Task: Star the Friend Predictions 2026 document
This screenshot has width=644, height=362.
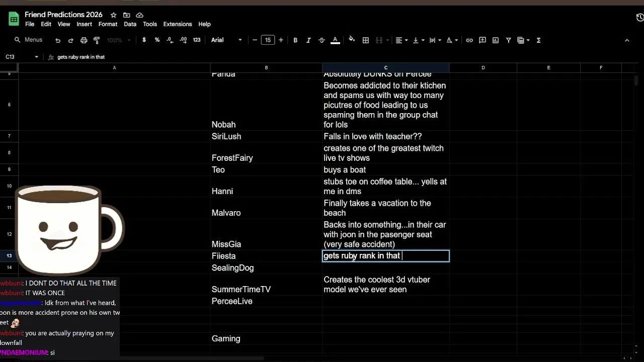Action: click(113, 15)
